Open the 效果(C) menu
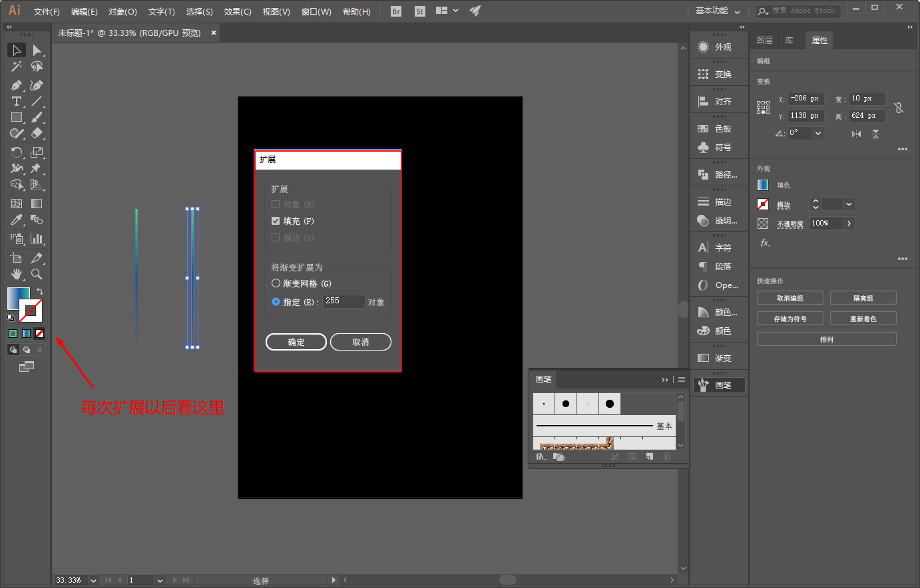Viewport: 920px width, 588px height. pos(238,11)
